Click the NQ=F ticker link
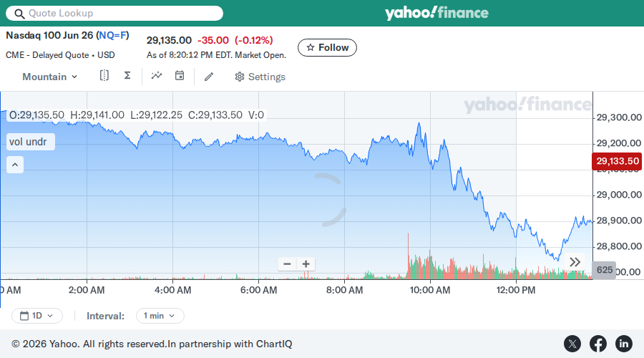Image resolution: width=644 pixels, height=358 pixels. point(112,35)
